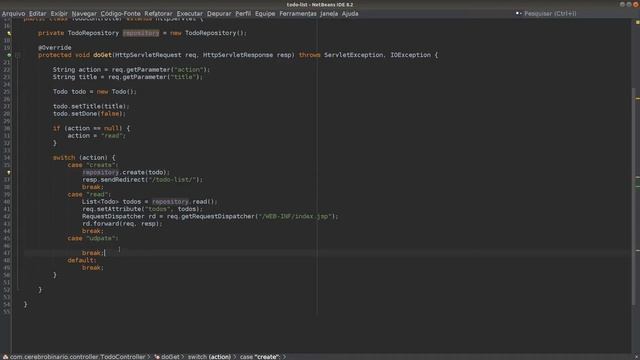Select the switch (action) breadcrumb item
Image resolution: width=640 pixels, height=360 pixels.
pos(209,357)
